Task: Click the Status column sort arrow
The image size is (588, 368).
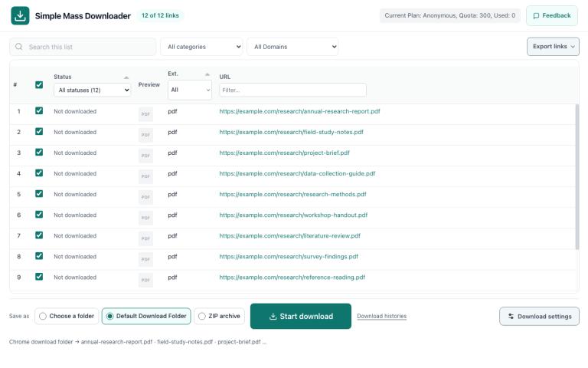Action: [x=126, y=77]
